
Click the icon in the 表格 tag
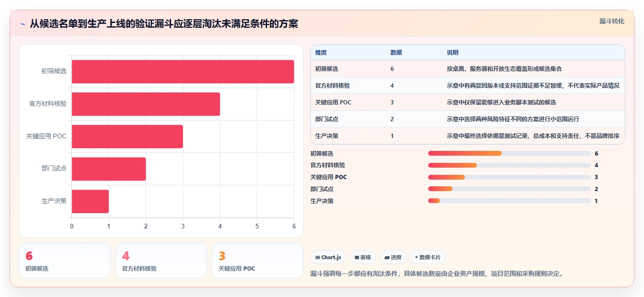point(357,257)
